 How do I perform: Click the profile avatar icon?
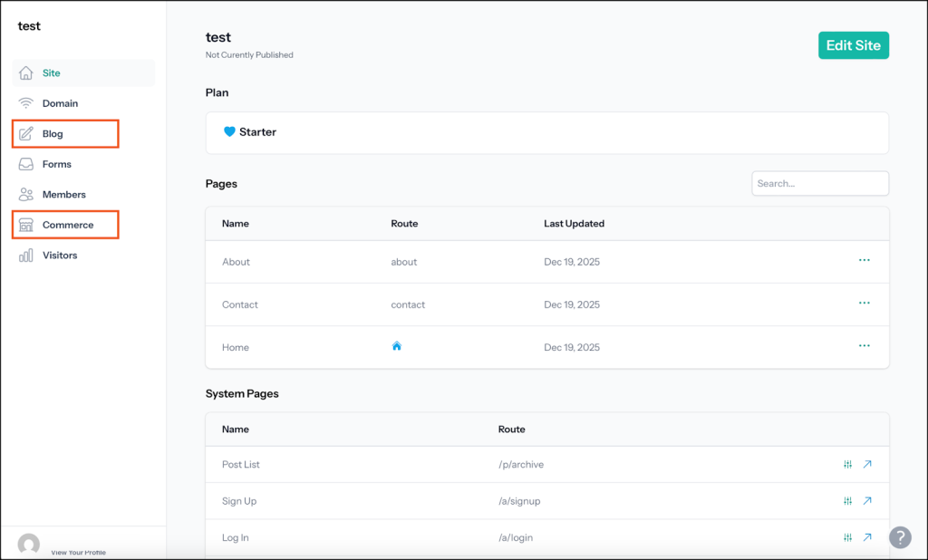29,544
